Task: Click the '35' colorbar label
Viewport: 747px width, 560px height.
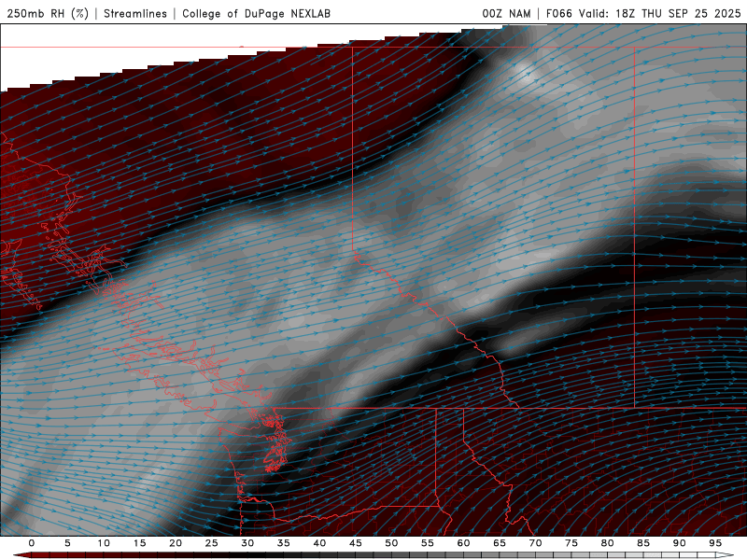Action: tap(284, 543)
